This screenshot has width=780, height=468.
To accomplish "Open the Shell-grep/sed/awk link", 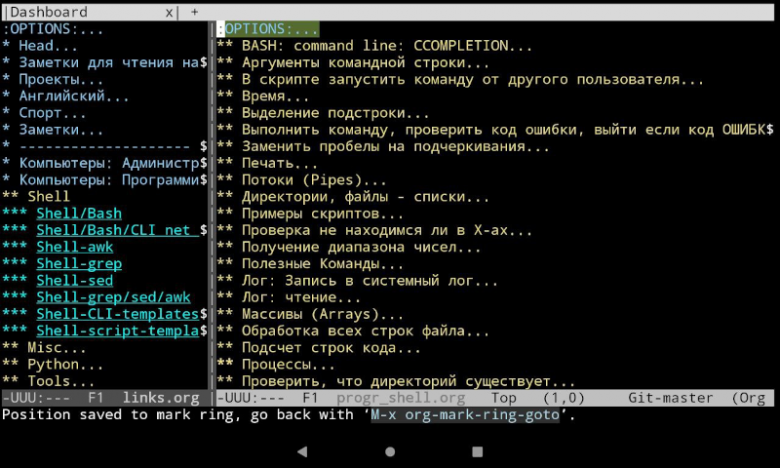I will [x=113, y=297].
